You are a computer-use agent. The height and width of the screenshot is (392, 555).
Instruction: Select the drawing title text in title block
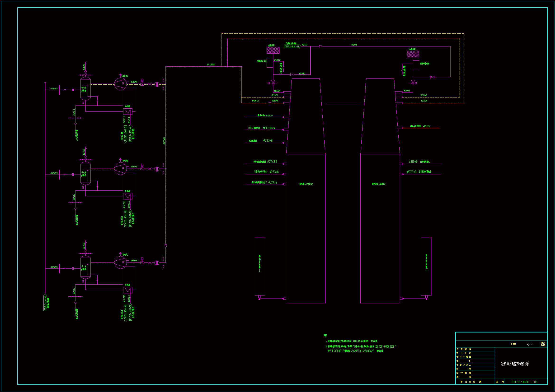(x=515, y=364)
